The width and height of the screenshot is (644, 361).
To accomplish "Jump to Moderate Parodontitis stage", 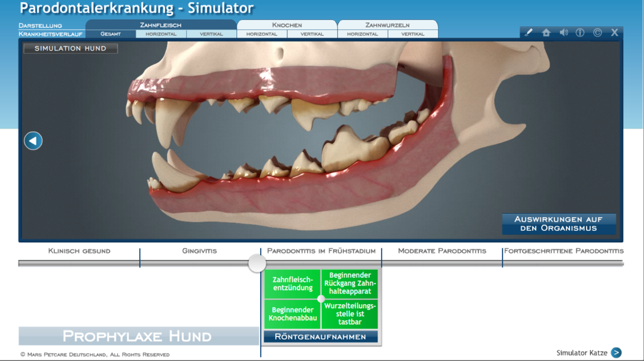I will pyautogui.click(x=442, y=251).
